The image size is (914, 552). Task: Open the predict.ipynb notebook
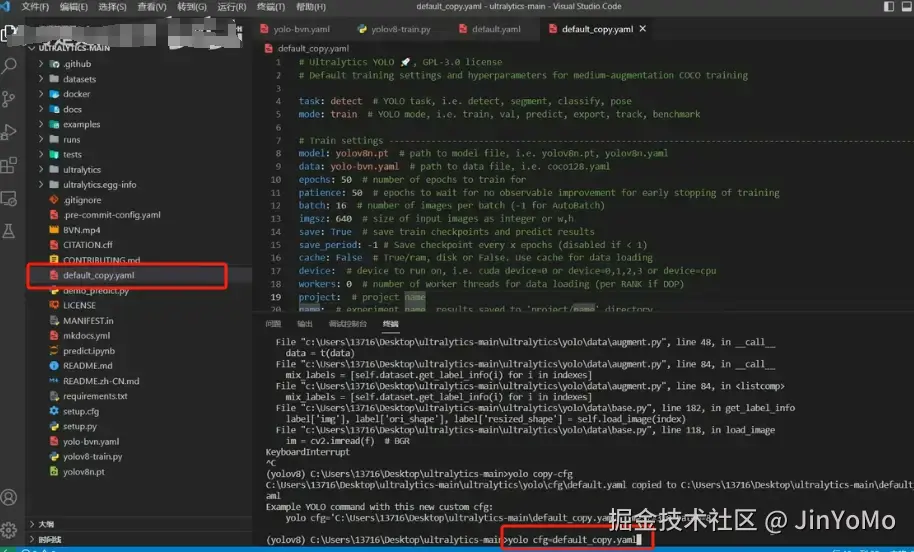click(x=89, y=351)
